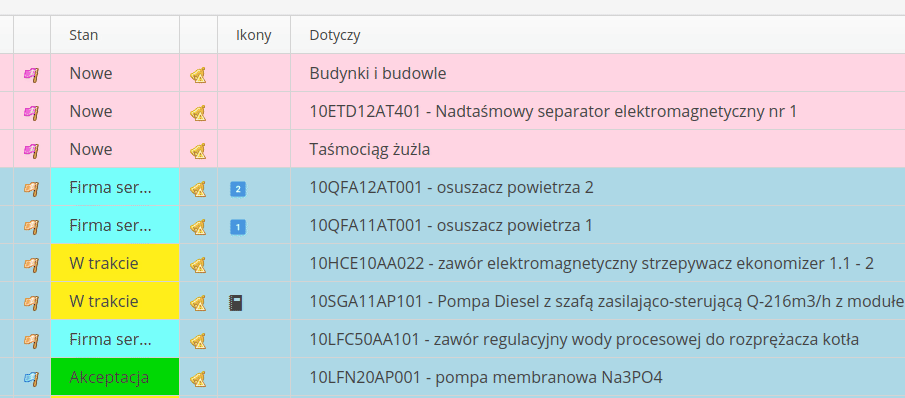Click the pink flag icon in Budynki i budowle row

(31, 74)
